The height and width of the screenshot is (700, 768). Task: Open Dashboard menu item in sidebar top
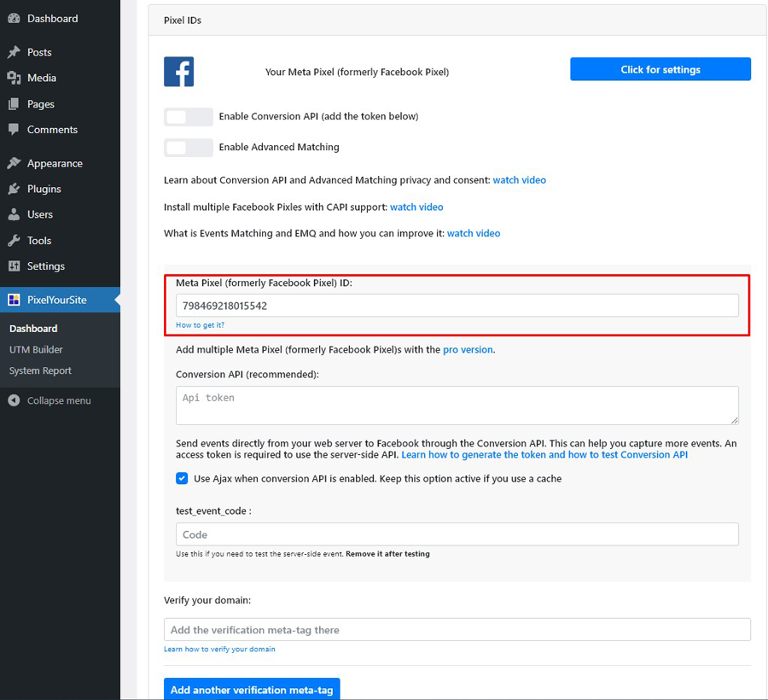coord(52,19)
